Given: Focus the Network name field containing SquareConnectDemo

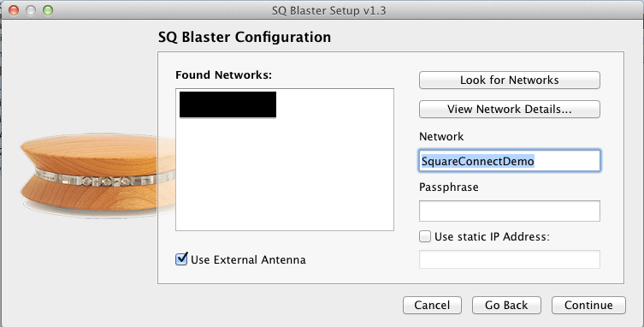Looking at the screenshot, I should [x=509, y=161].
